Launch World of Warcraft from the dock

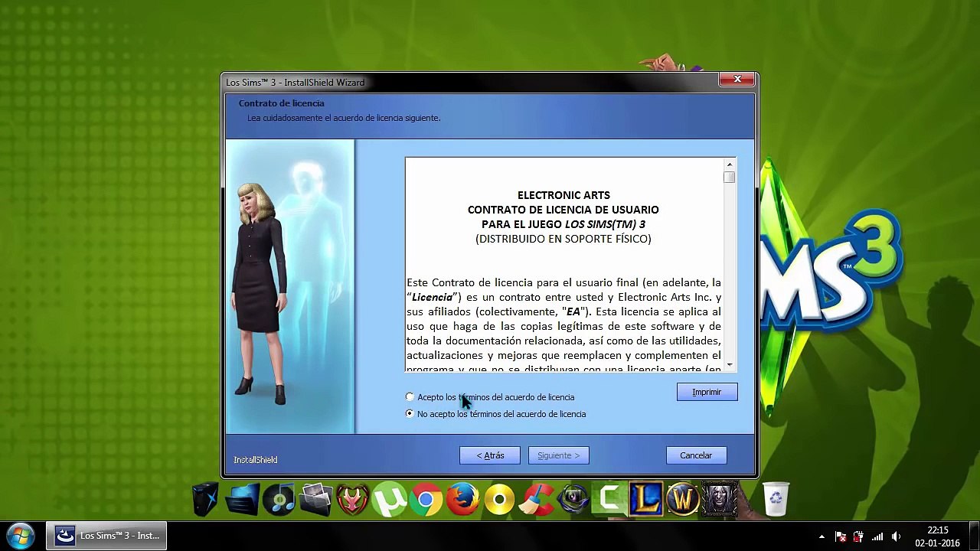click(x=683, y=500)
